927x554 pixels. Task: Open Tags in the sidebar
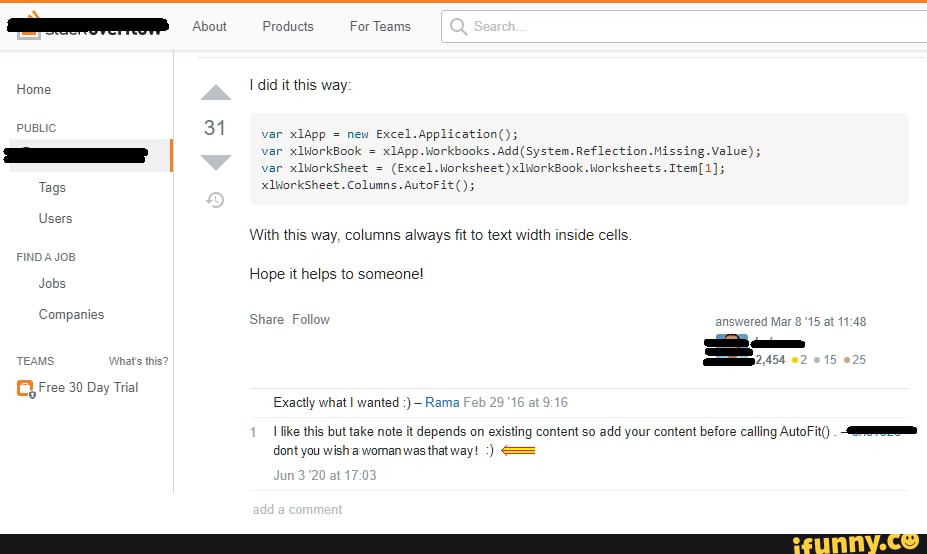coord(52,188)
